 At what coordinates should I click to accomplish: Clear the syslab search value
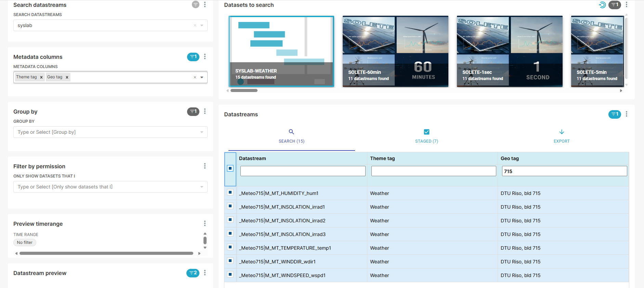195,25
